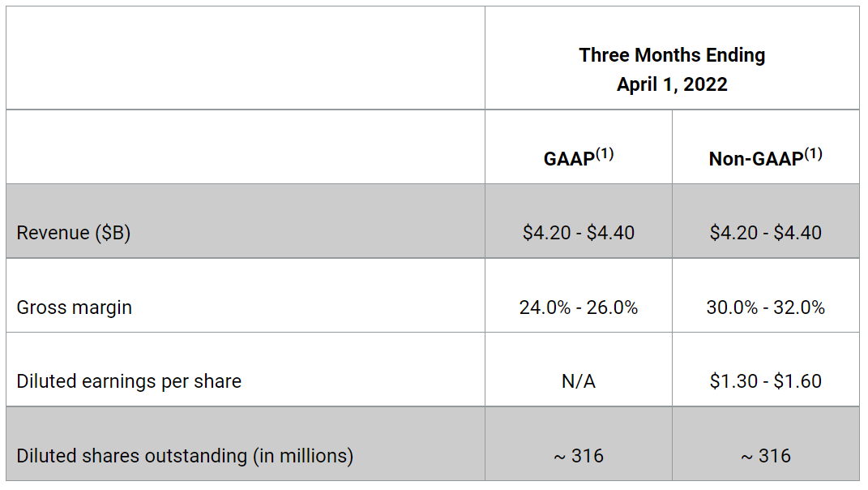Image resolution: width=868 pixels, height=490 pixels.
Task: Click the April 1, 2022 date text
Action: click(672, 84)
